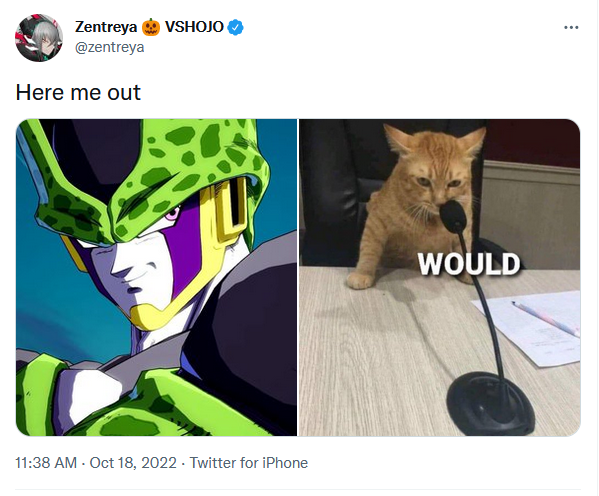Image resolution: width=599 pixels, height=496 pixels.
Task: Click the Zentreya display name
Action: (106, 27)
